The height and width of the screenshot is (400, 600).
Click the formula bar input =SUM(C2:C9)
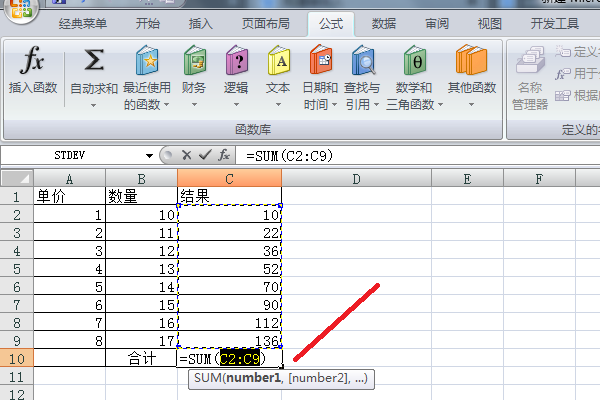(400, 155)
